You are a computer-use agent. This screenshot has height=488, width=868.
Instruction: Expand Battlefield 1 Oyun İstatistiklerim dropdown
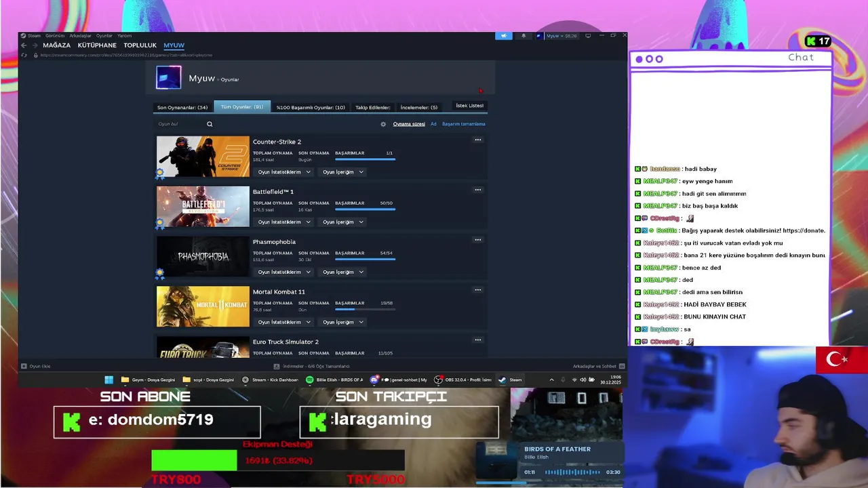click(x=284, y=222)
